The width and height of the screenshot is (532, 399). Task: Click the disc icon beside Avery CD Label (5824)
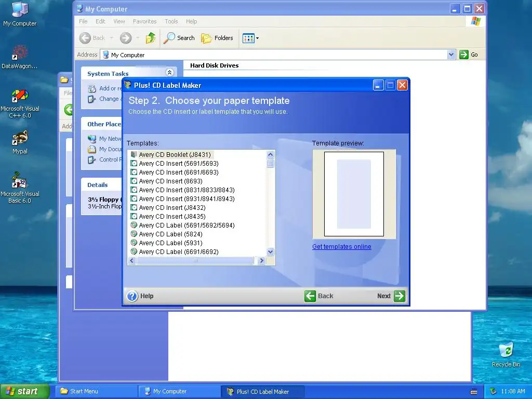pyautogui.click(x=134, y=234)
